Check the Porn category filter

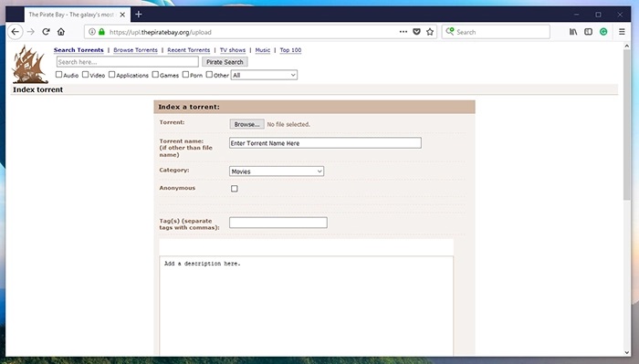185,75
